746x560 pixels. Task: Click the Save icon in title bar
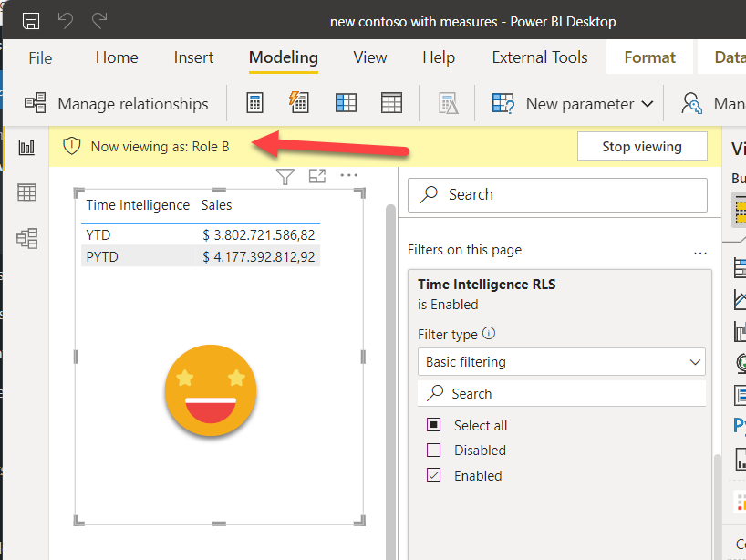coord(31,21)
